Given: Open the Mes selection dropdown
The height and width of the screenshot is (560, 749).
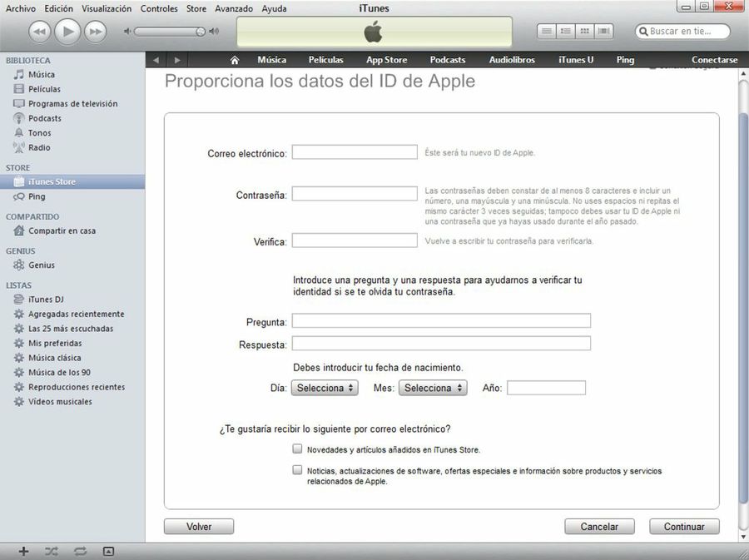Looking at the screenshot, I should coord(433,387).
